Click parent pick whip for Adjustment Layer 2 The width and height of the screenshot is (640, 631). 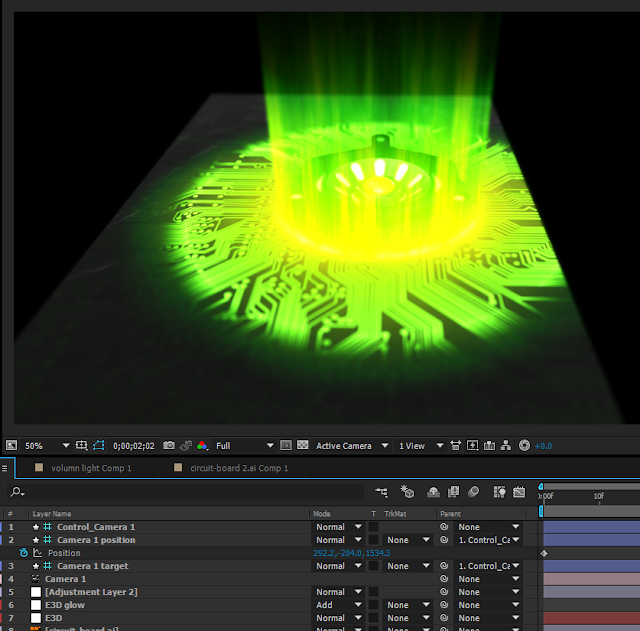click(444, 592)
